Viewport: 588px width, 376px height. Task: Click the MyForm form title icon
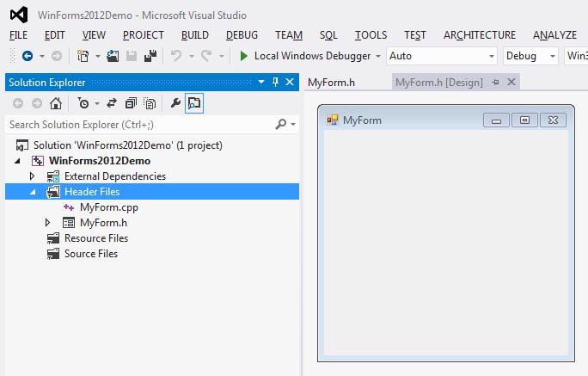[x=333, y=120]
